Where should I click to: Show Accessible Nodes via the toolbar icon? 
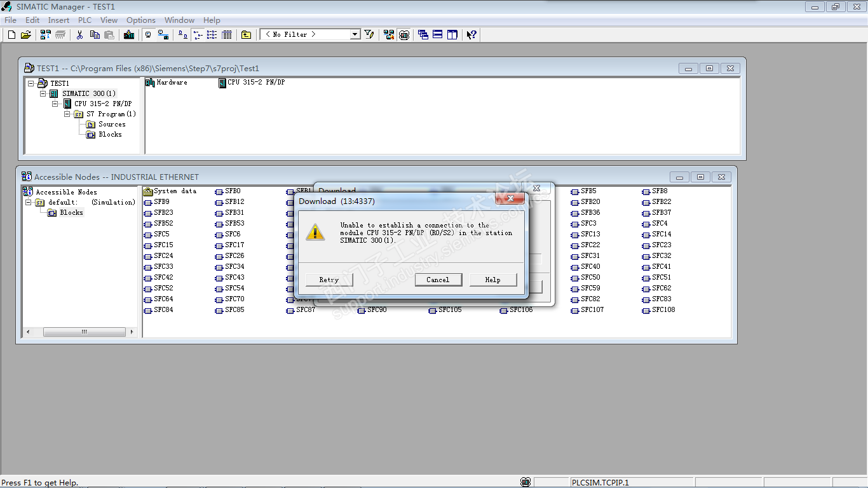pos(46,35)
